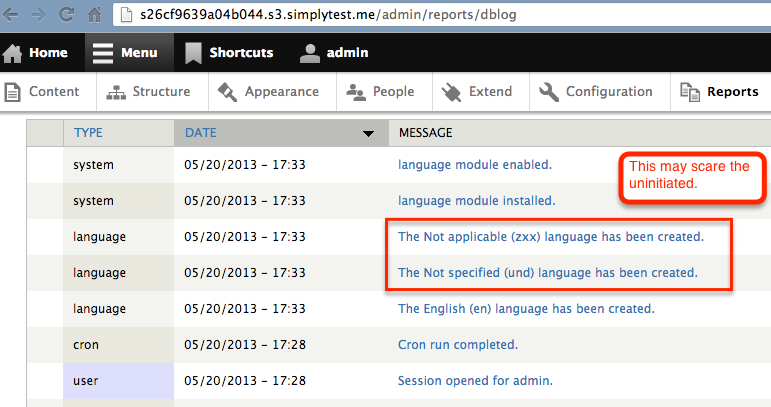The image size is (771, 407).
Task: Click the 'user' type cell
Action: tap(86, 381)
